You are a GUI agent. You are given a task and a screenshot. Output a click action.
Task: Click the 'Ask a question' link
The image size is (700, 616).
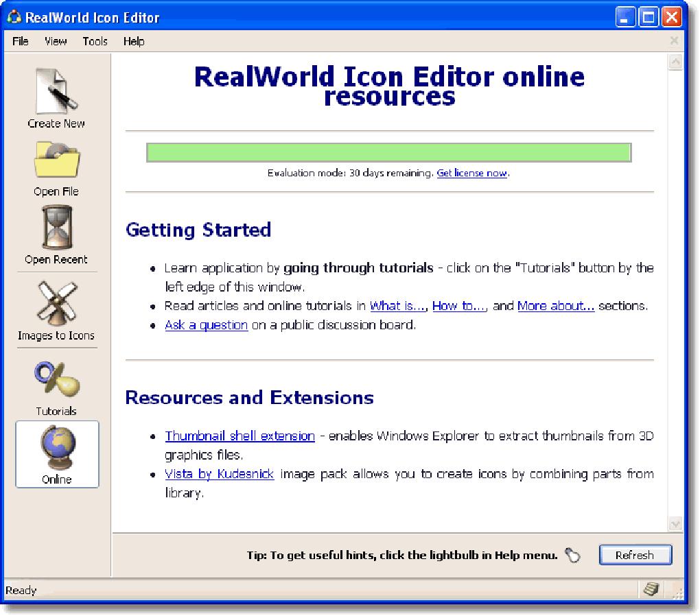click(x=207, y=325)
